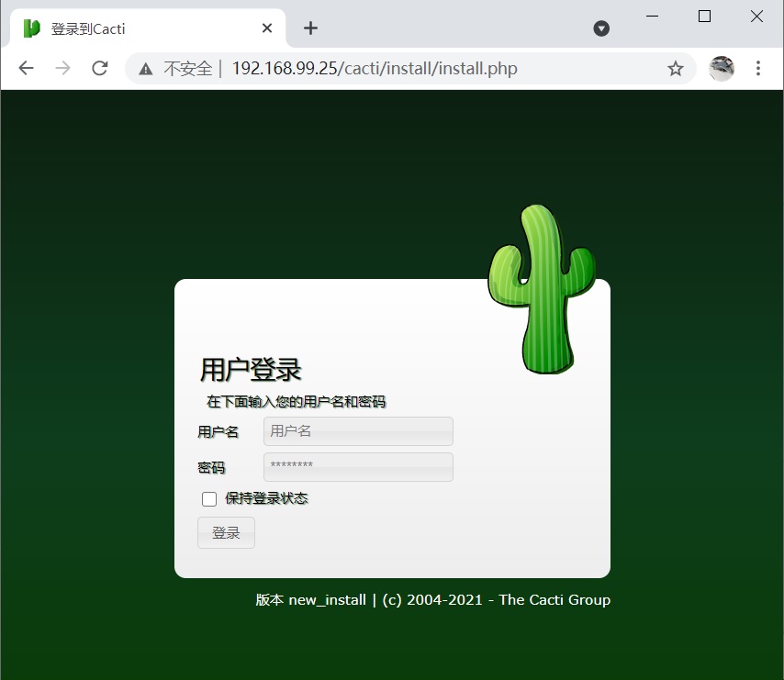
Task: Click the 不安全 warning triangle icon
Action: tap(145, 69)
